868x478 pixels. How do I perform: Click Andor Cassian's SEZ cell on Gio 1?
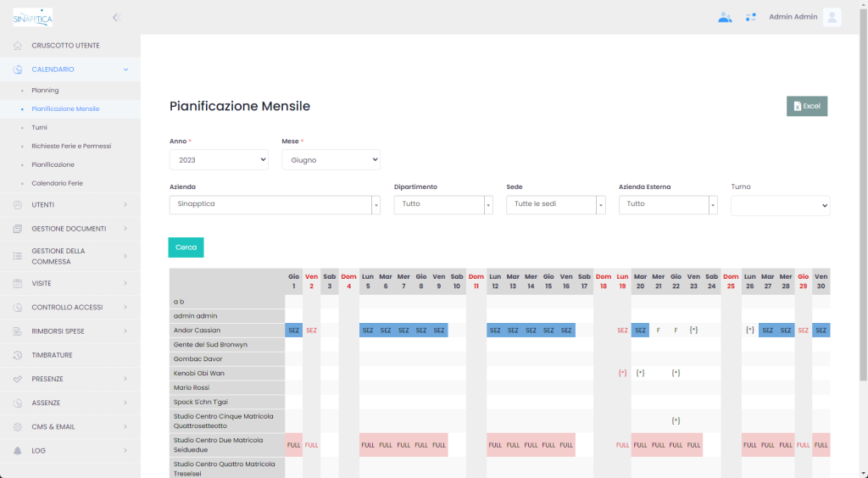pyautogui.click(x=293, y=330)
